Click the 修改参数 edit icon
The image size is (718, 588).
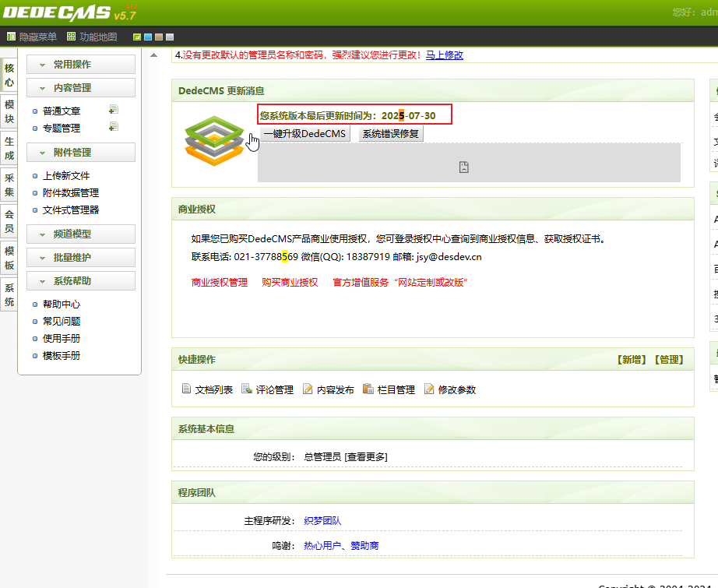(429, 389)
